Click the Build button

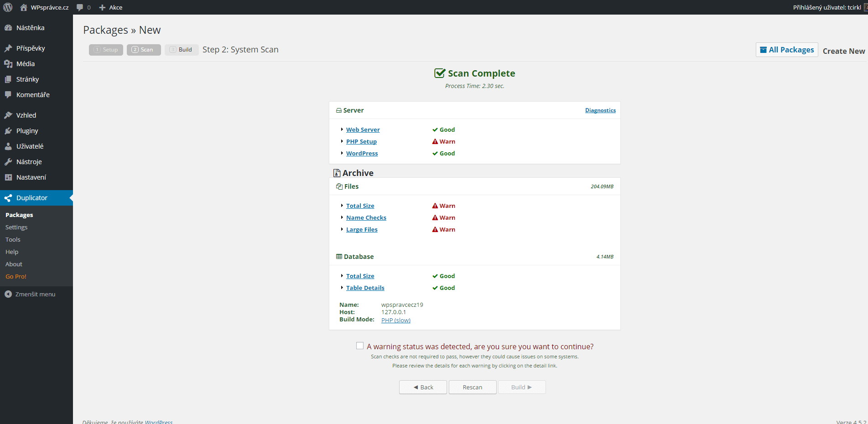[x=522, y=387]
